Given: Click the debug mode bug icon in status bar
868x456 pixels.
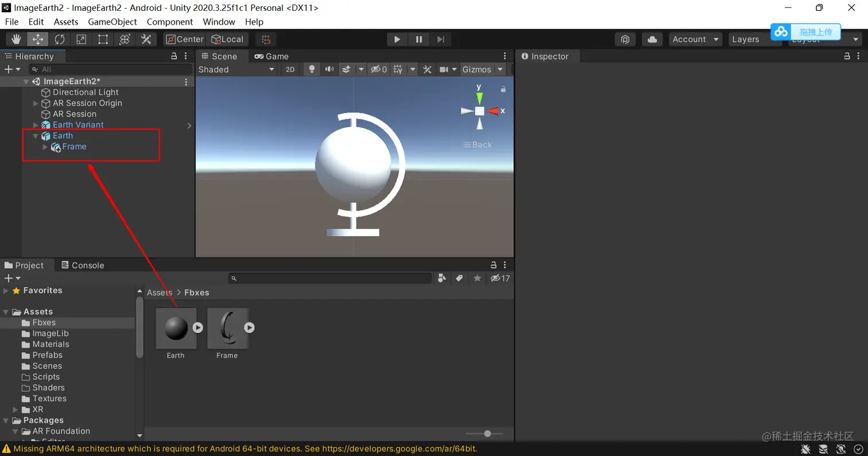Looking at the screenshot, I should (x=806, y=449).
